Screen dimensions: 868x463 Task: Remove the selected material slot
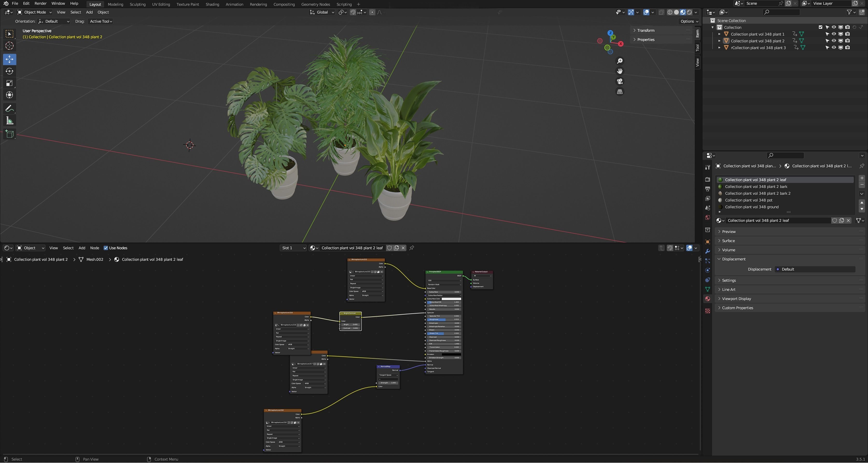tap(861, 185)
